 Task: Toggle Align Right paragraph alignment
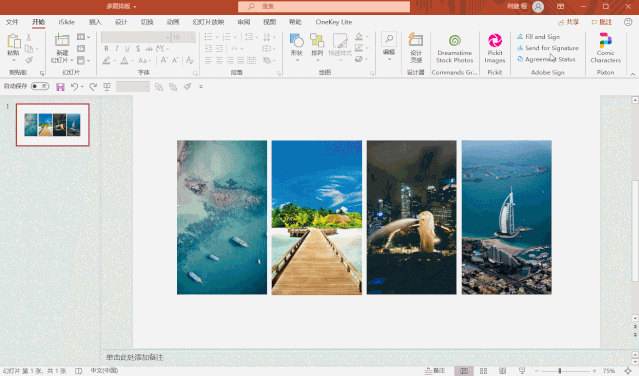coord(230,60)
